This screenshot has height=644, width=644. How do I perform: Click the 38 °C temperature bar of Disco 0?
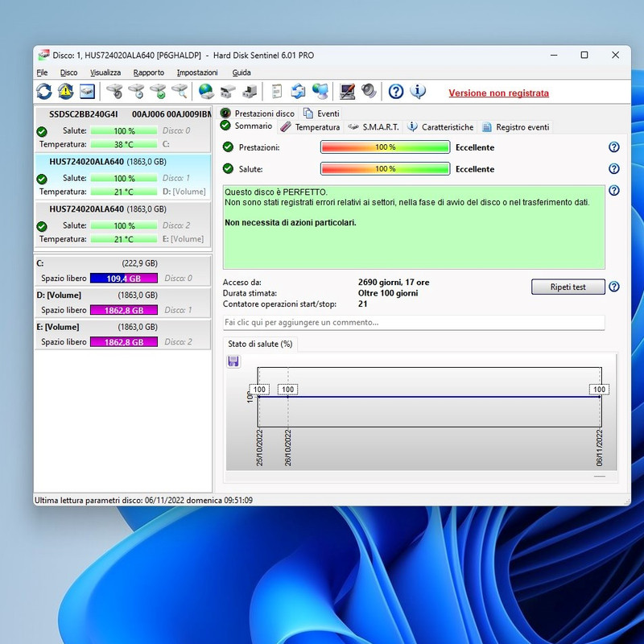124,145
